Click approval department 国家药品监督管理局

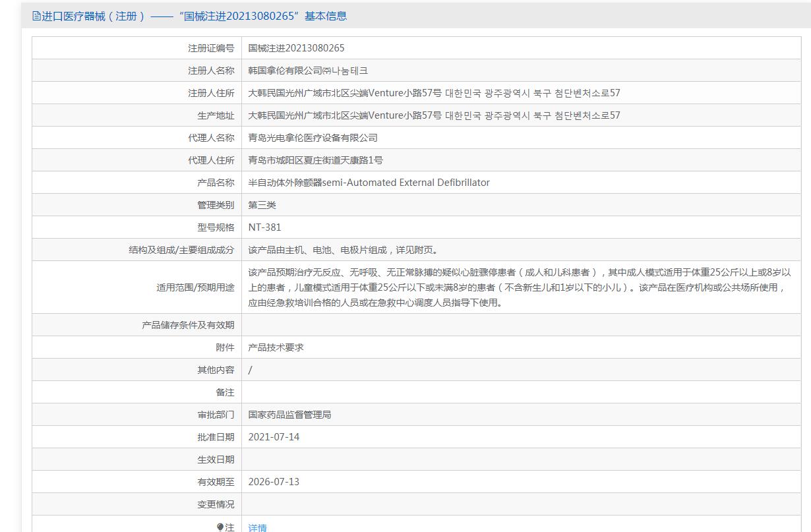click(x=289, y=415)
